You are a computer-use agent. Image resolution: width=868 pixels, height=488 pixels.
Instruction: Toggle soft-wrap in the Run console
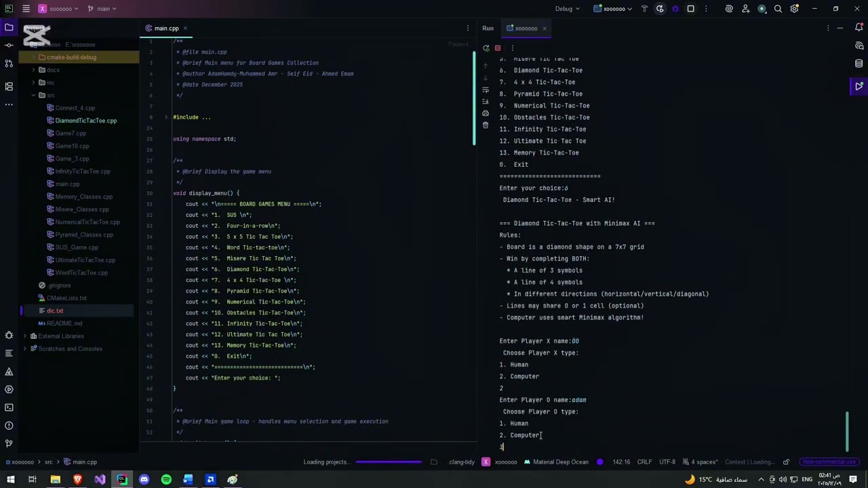(x=486, y=89)
